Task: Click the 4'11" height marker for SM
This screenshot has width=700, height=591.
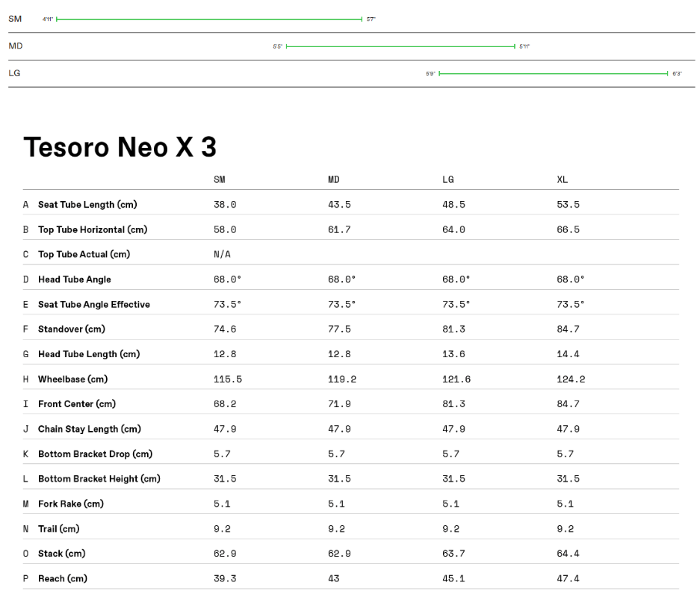Action: pos(48,19)
